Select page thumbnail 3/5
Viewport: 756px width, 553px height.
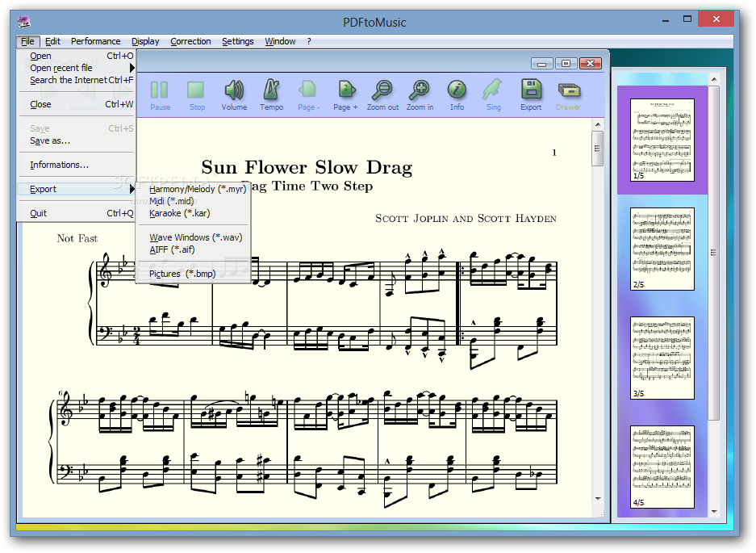coord(662,358)
